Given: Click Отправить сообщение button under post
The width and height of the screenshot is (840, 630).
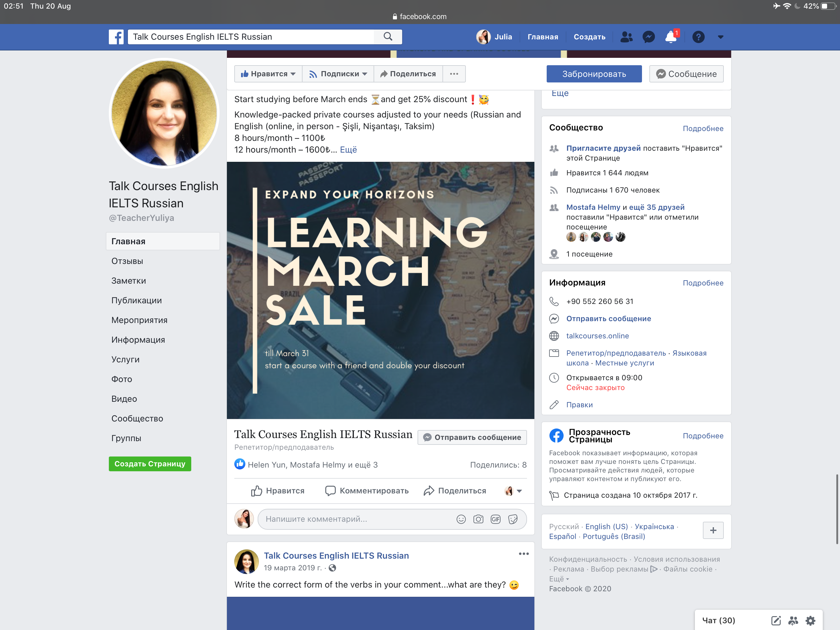Looking at the screenshot, I should click(472, 437).
